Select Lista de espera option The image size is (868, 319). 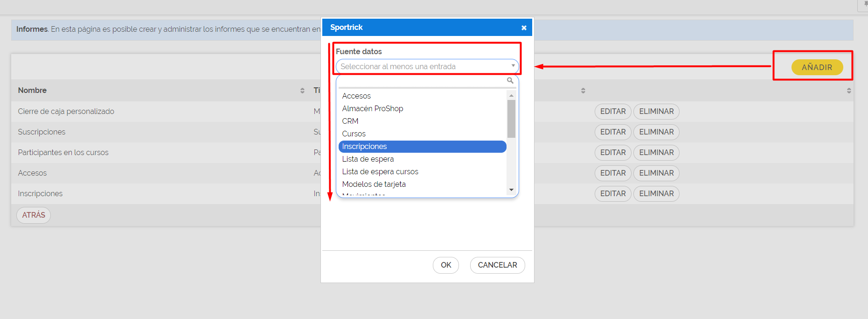pyautogui.click(x=423, y=159)
